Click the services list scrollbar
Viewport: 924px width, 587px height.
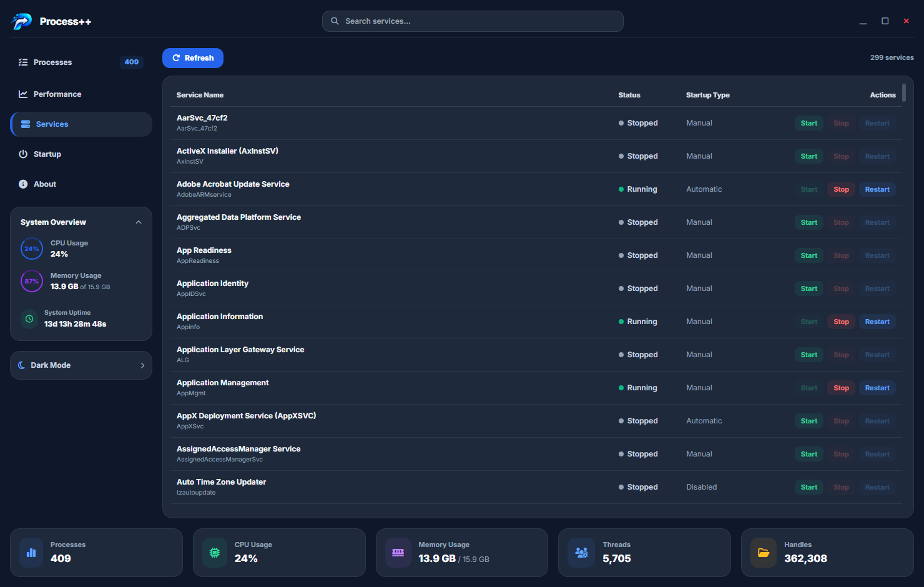(x=904, y=92)
